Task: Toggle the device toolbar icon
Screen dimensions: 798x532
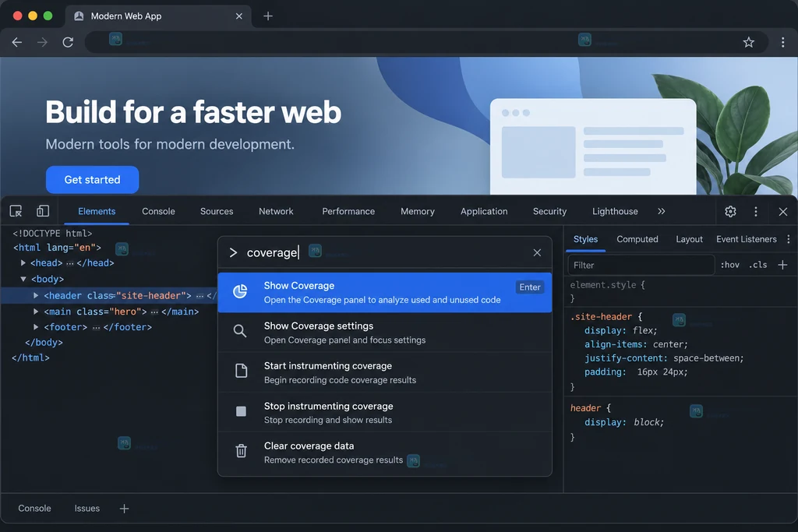Action: coord(43,211)
